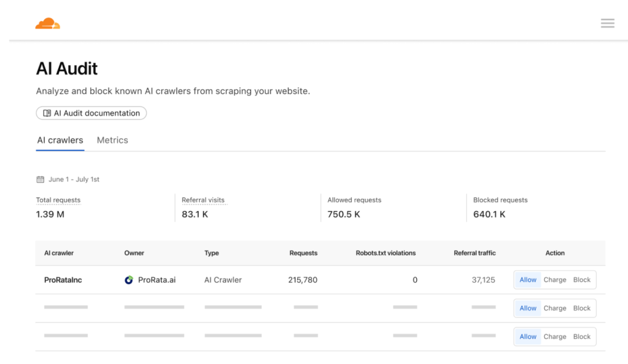Switch to the Metrics tab

[113, 140]
